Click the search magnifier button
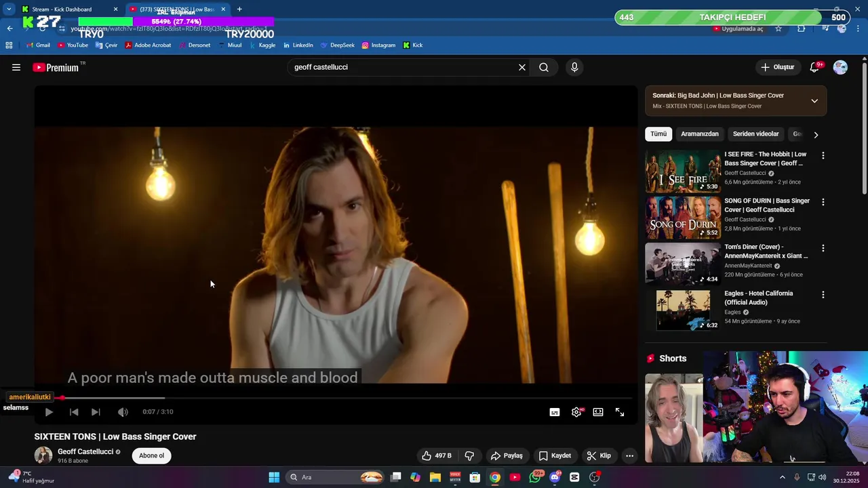868x488 pixels. [x=544, y=67]
